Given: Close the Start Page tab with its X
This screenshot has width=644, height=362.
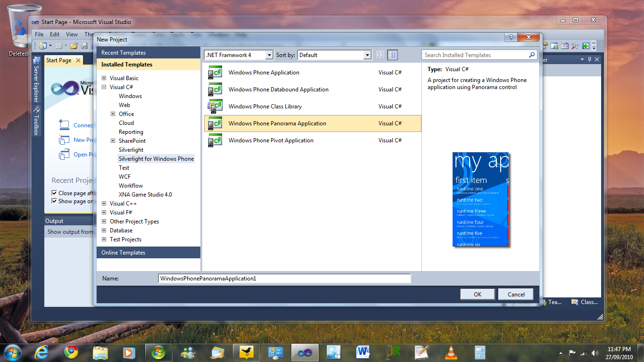Looking at the screenshot, I should [78, 60].
